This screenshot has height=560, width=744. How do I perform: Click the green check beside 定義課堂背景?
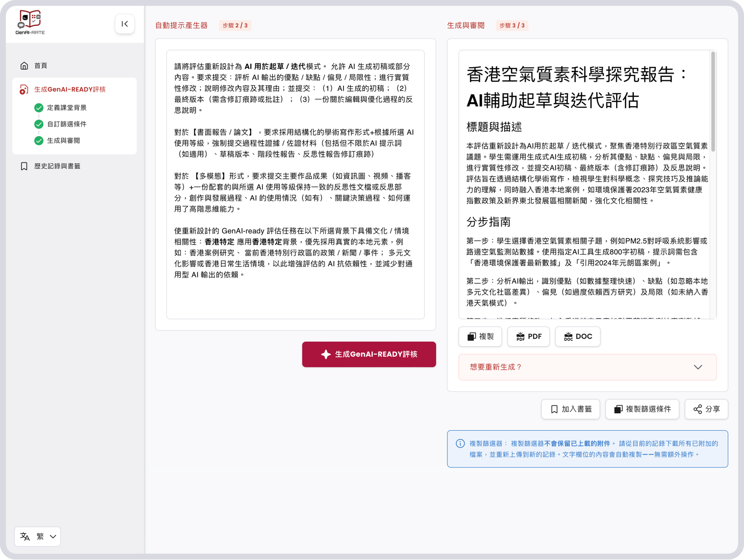point(39,108)
